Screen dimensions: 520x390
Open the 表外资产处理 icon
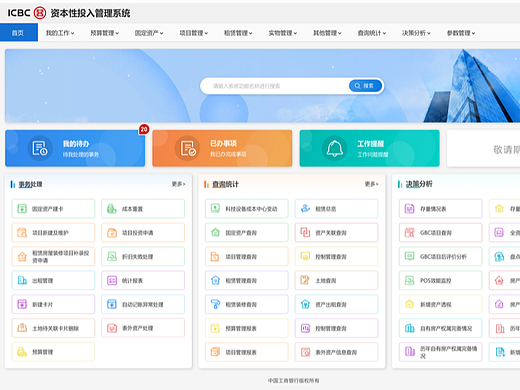pos(112,328)
